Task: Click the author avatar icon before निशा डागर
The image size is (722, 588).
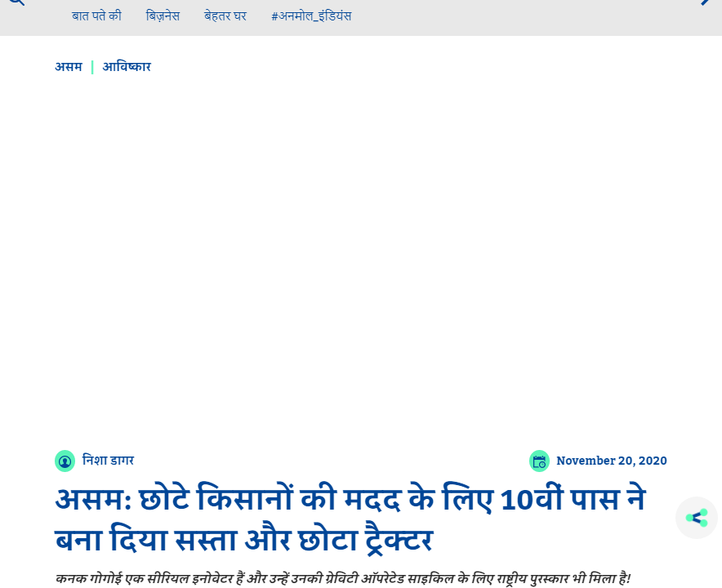Action: tap(65, 461)
